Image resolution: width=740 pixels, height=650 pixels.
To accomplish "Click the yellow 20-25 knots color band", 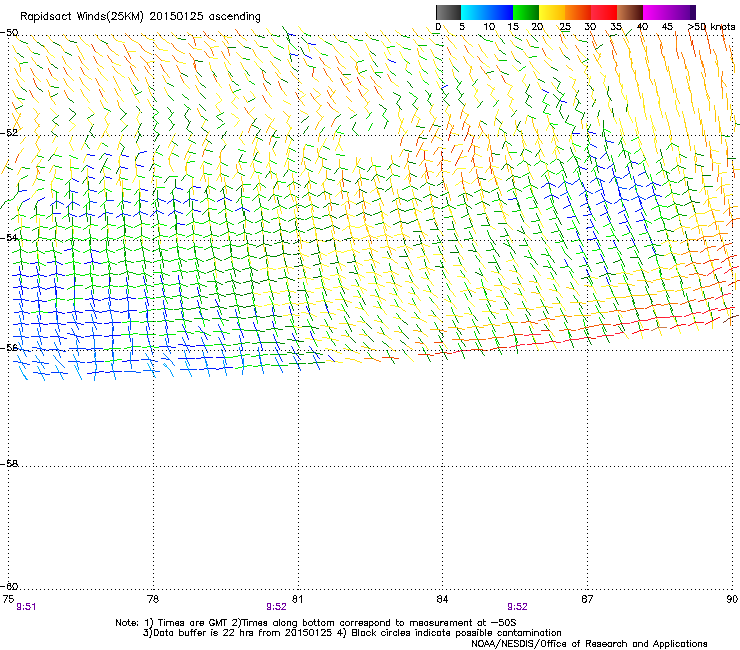I will [x=552, y=12].
